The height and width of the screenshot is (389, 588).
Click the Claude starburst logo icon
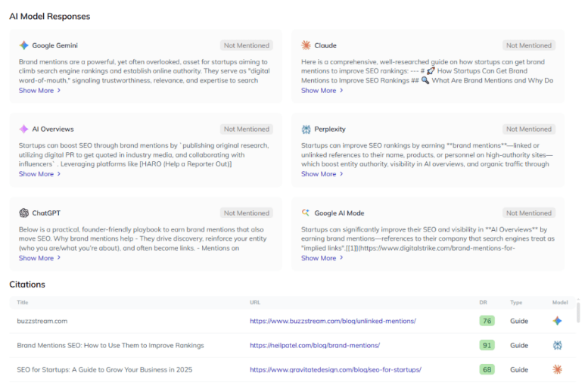point(306,45)
